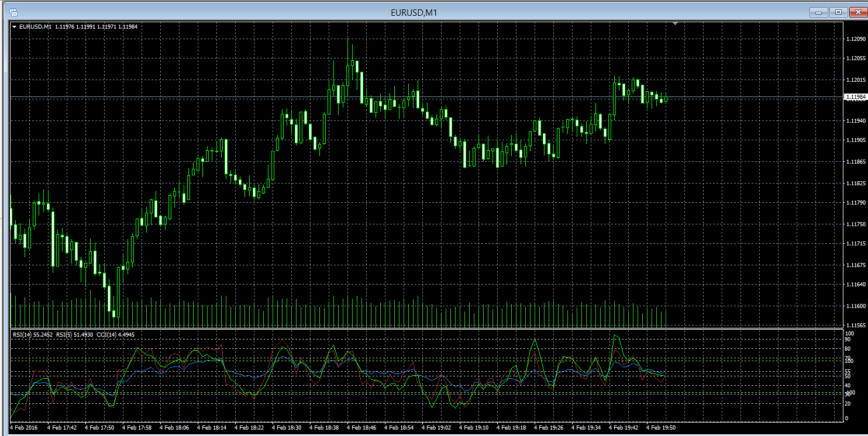Click the RSI(14) 55.2452 indicator label
Viewport: 868px width, 436px height.
32,335
